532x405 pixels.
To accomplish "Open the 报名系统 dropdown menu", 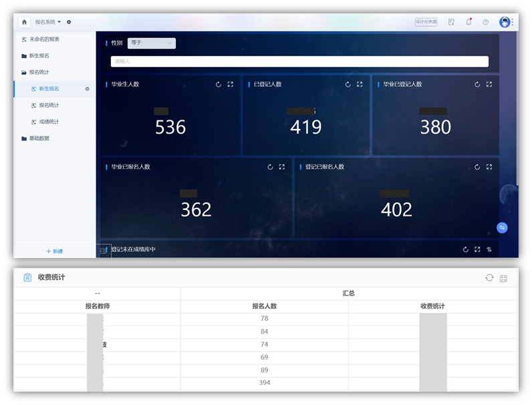I will [x=48, y=22].
